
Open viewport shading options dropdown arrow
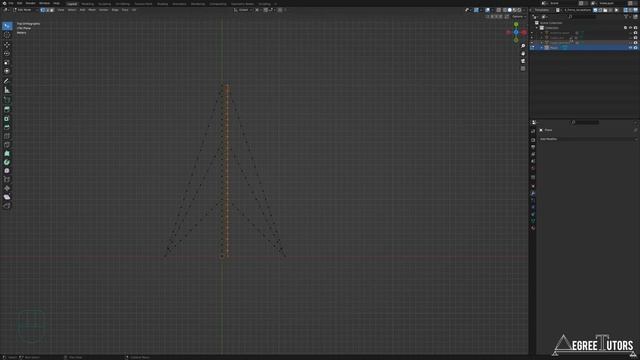click(x=524, y=10)
